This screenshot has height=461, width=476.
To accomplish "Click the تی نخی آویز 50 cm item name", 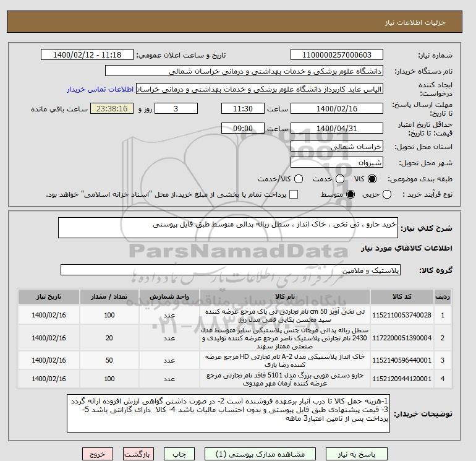I will coord(285,316).
